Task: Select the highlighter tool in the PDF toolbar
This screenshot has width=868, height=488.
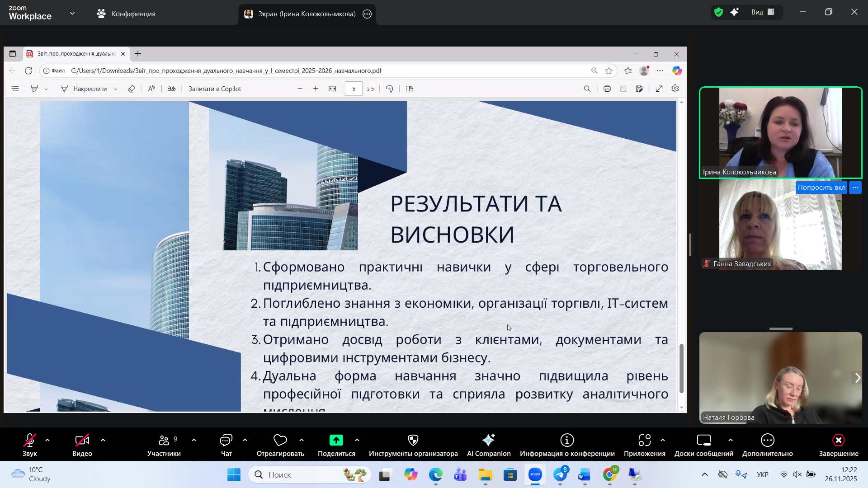Action: point(34,89)
